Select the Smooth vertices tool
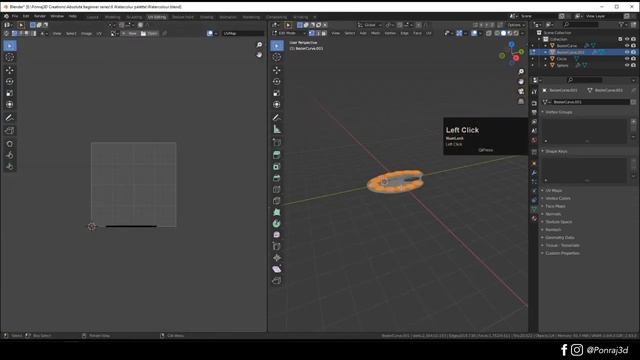 [x=276, y=235]
